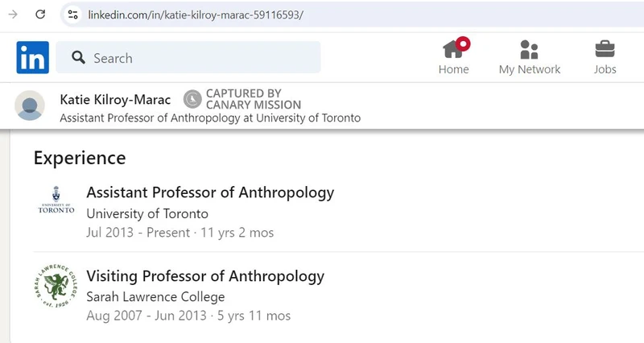
Task: Click the profile avatar photo
Action: (x=30, y=106)
